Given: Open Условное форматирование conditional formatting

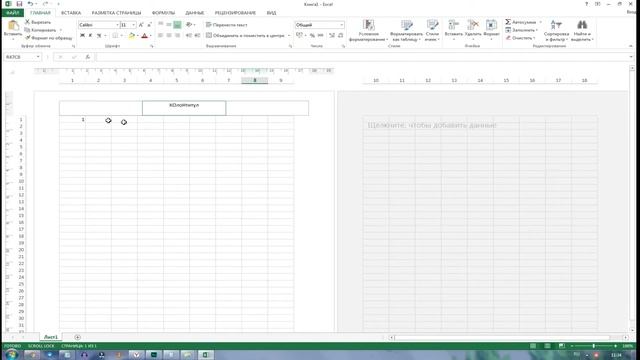Looking at the screenshot, I should click(x=369, y=30).
